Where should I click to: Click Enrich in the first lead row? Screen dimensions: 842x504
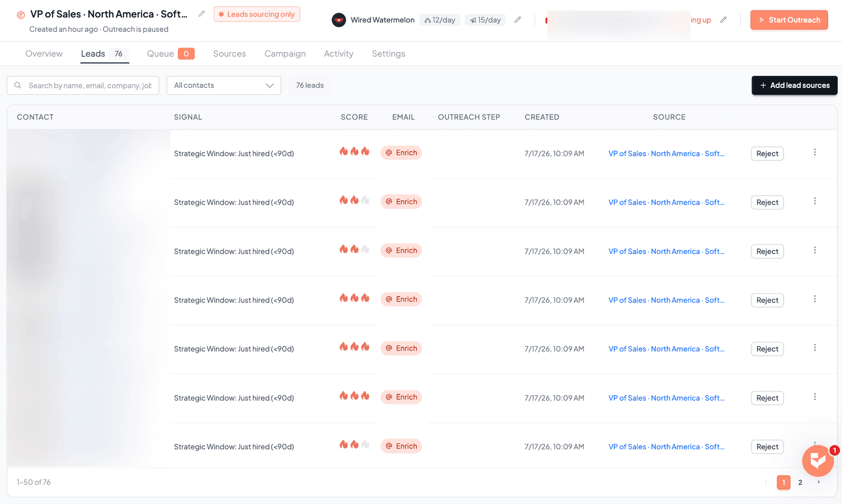click(x=401, y=153)
